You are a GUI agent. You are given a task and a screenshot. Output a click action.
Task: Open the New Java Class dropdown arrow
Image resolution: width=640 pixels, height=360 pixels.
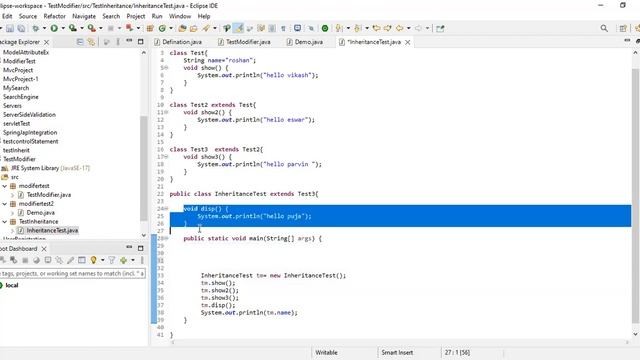pos(171,28)
